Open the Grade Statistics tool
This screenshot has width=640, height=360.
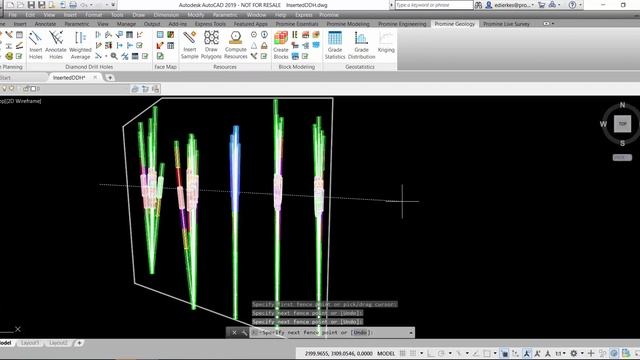coord(335,45)
